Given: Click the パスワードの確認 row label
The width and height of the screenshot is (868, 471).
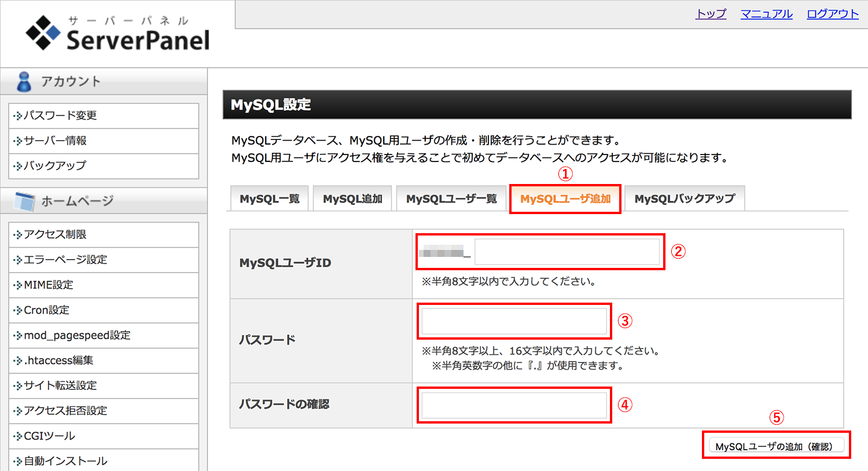Looking at the screenshot, I should 284,404.
